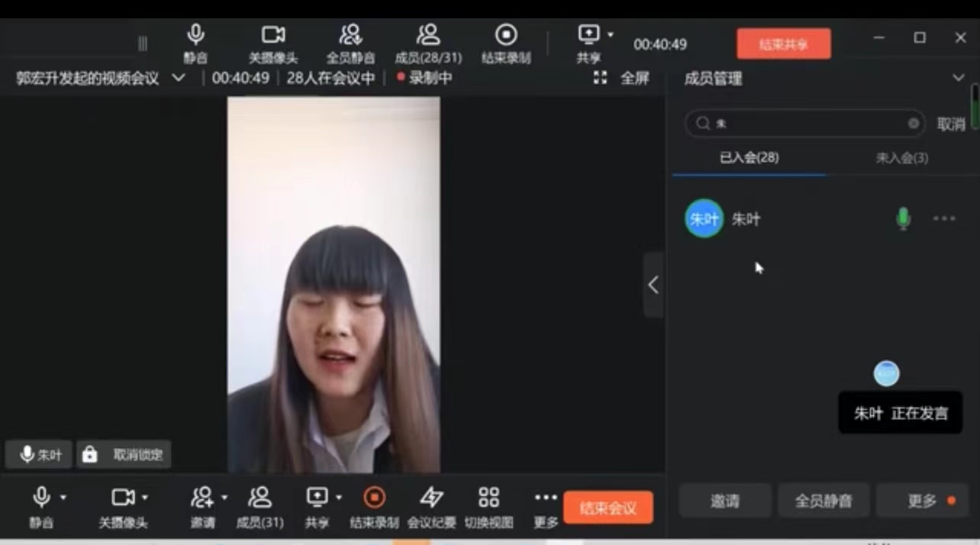Screen dimensions: 980x545
Task: Switch to the 未入会(3) tab
Action: 901,158
